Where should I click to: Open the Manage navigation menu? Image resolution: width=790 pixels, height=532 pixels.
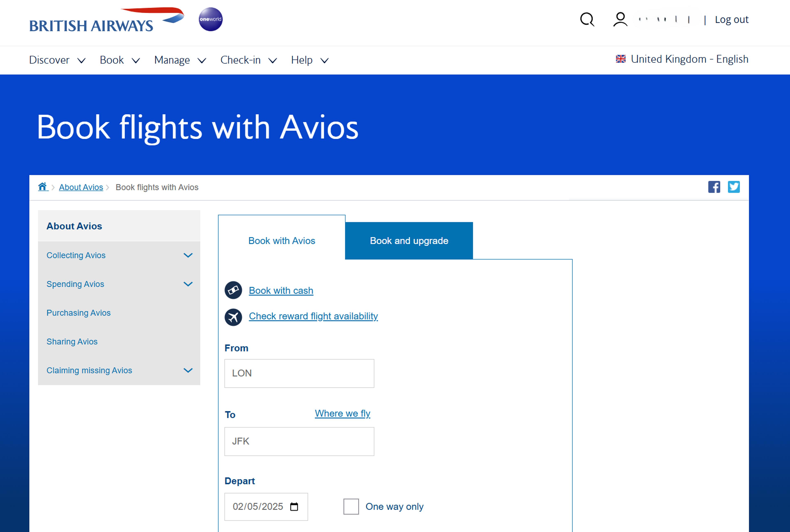(180, 60)
